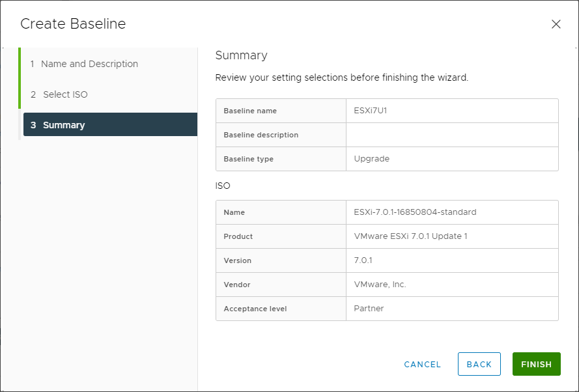
Task: Click the Upgrade baseline type value
Action: point(371,159)
